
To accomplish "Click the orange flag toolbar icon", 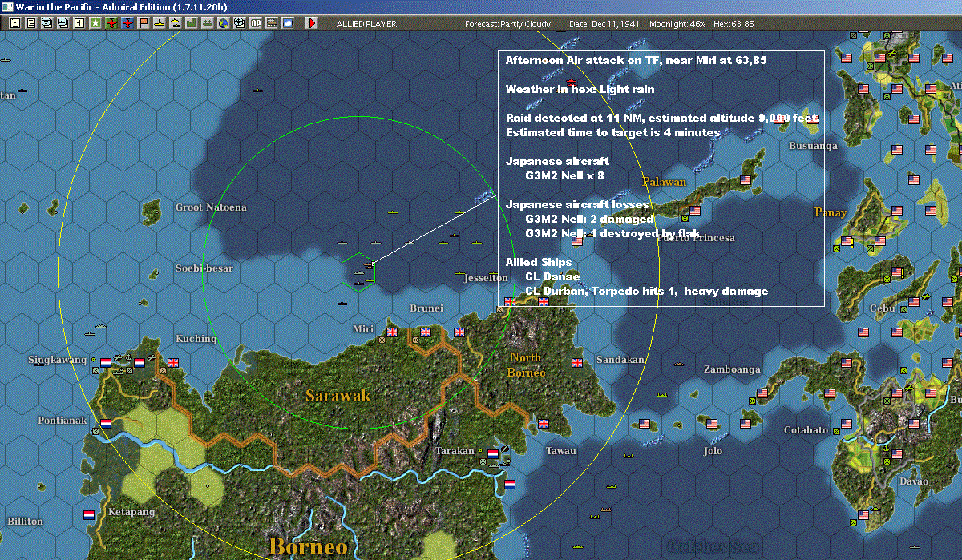I will (x=143, y=23).
